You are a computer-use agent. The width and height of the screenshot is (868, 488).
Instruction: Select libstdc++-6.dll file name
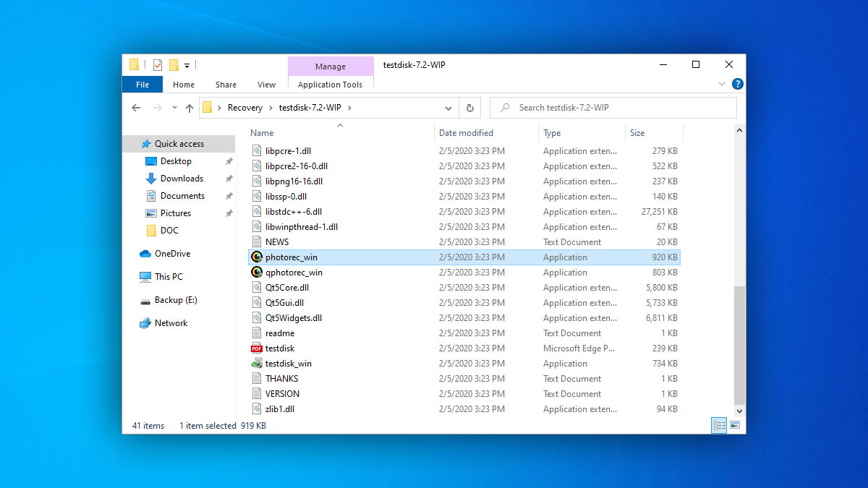tap(294, 212)
